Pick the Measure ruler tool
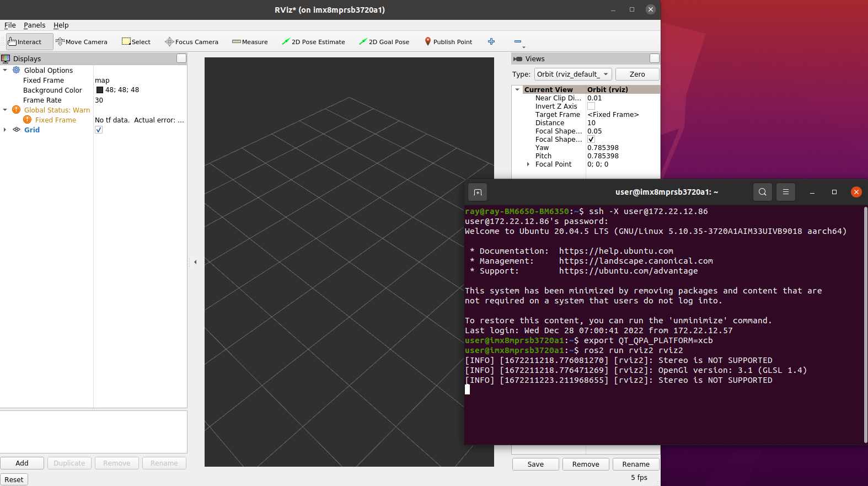This screenshot has width=868, height=486. click(x=250, y=42)
